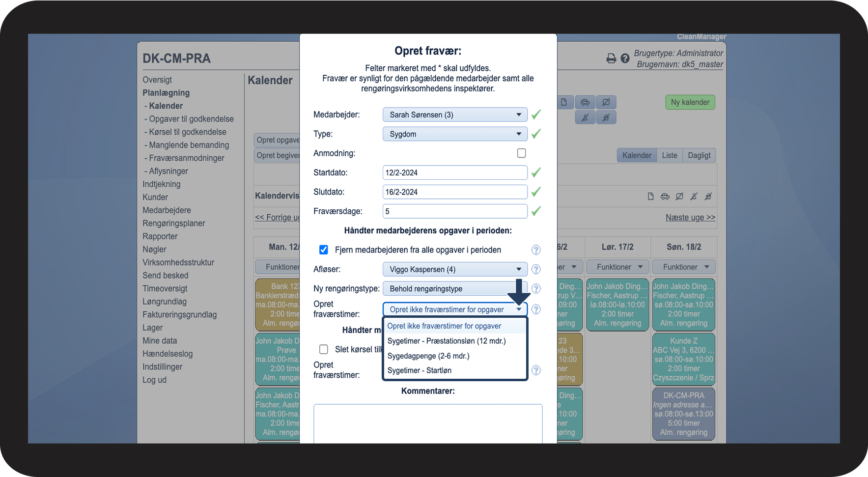
Task: Uncheck Fjern medarbejderen fra alle opgaver
Action: [324, 250]
